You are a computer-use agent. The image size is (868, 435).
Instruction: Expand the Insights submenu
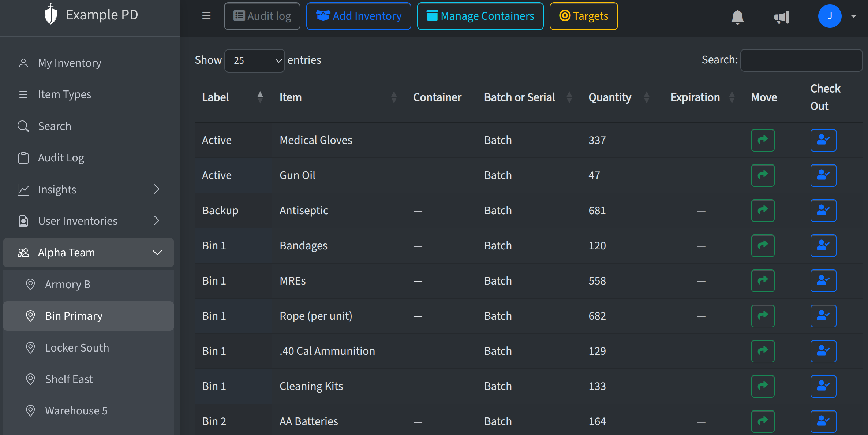pos(157,189)
